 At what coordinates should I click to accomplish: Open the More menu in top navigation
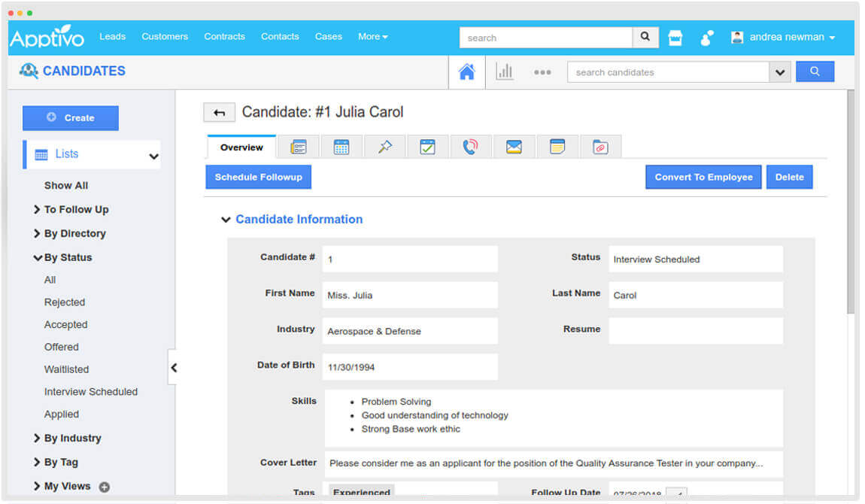click(x=372, y=36)
